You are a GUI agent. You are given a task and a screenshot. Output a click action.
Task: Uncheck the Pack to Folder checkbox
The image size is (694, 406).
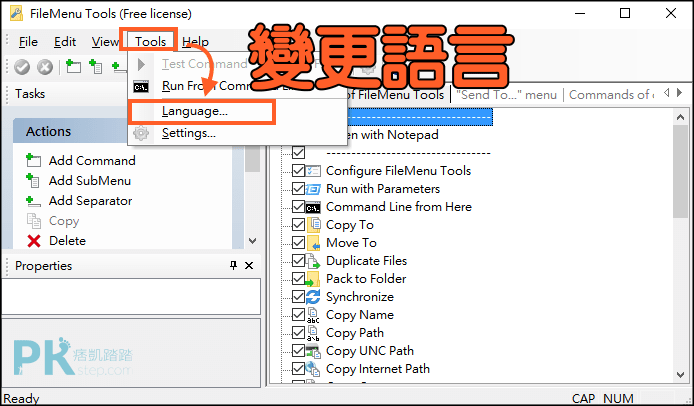(299, 278)
